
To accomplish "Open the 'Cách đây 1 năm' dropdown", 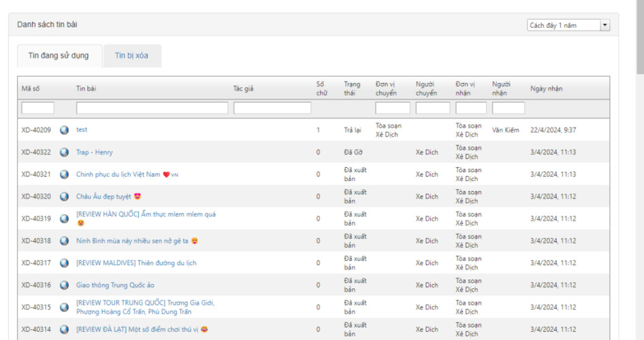I will coord(568,25).
